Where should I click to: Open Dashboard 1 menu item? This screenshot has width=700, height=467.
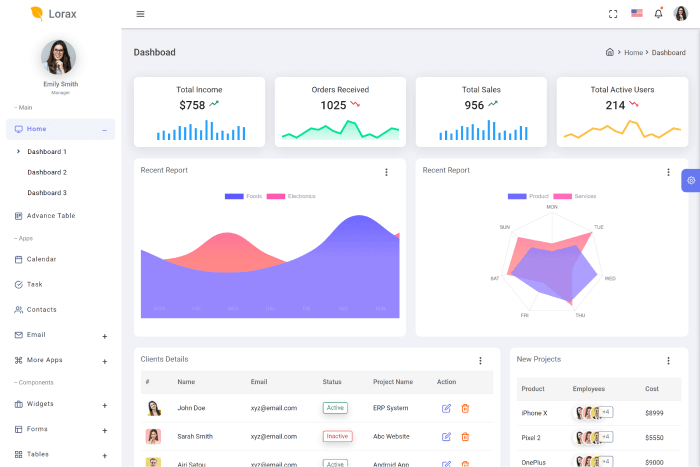[x=47, y=152]
